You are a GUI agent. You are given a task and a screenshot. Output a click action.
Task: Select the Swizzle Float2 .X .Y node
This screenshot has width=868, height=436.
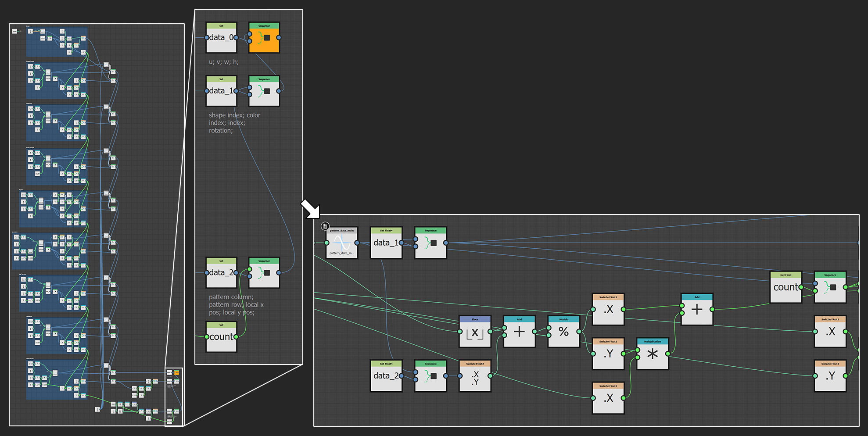pyautogui.click(x=474, y=376)
